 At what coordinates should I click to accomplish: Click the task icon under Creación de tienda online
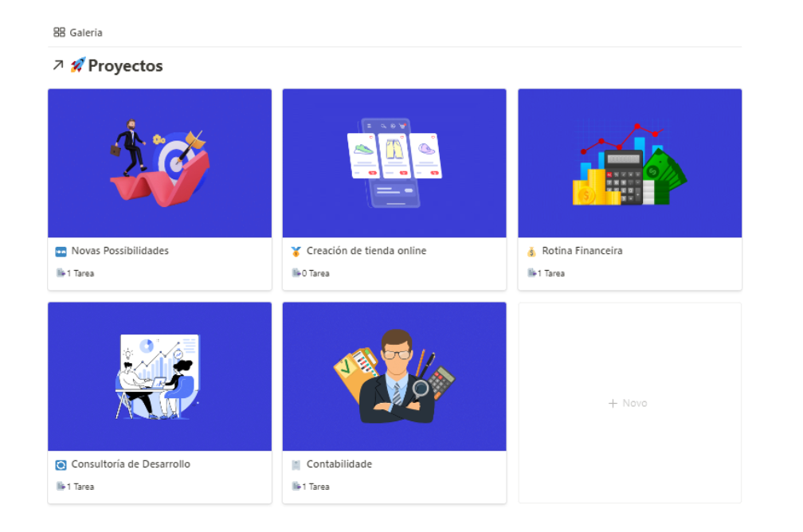[296, 273]
